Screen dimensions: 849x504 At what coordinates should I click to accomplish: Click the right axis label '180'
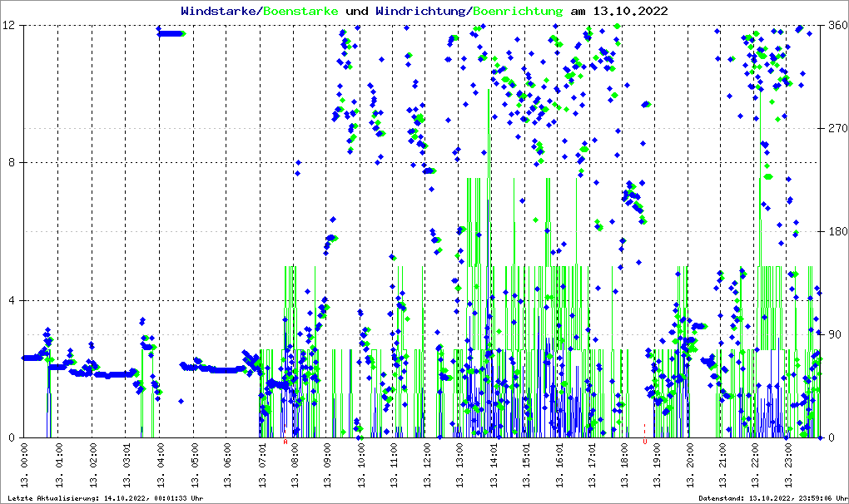pos(838,231)
